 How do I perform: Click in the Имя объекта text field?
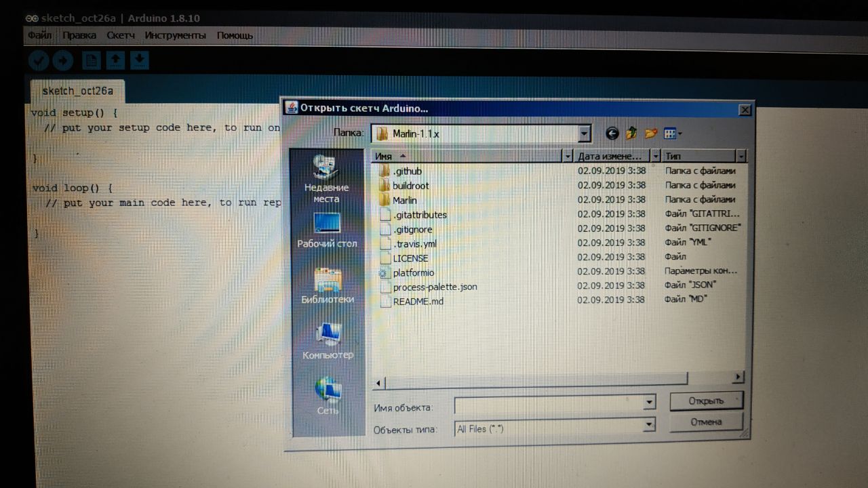pyautogui.click(x=549, y=405)
